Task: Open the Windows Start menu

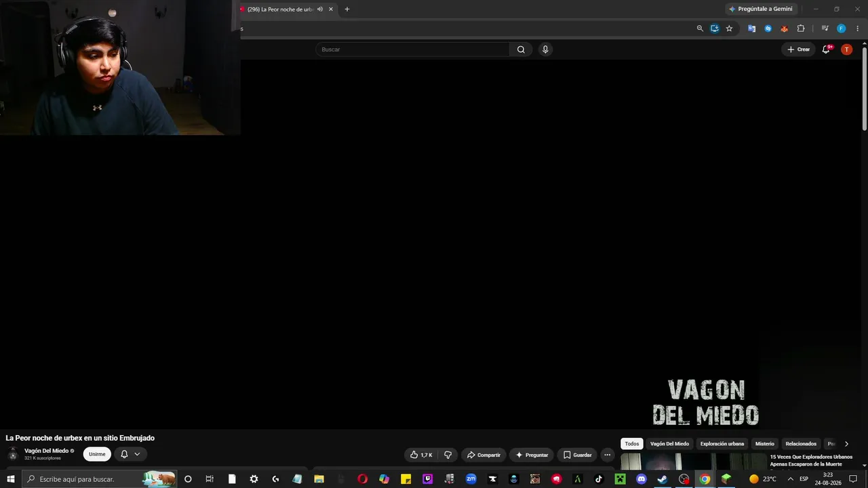Action: point(11,479)
